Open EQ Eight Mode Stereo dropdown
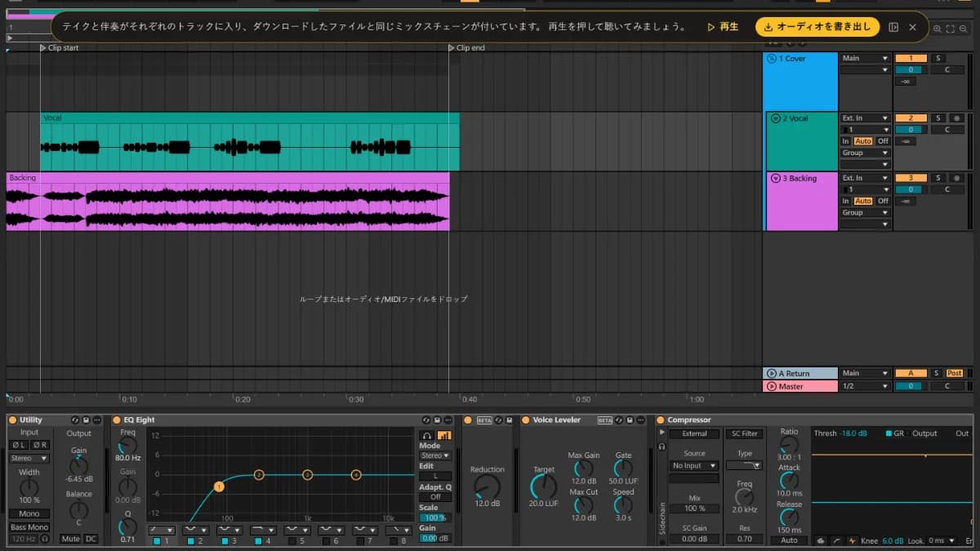The image size is (980, 551). click(435, 455)
